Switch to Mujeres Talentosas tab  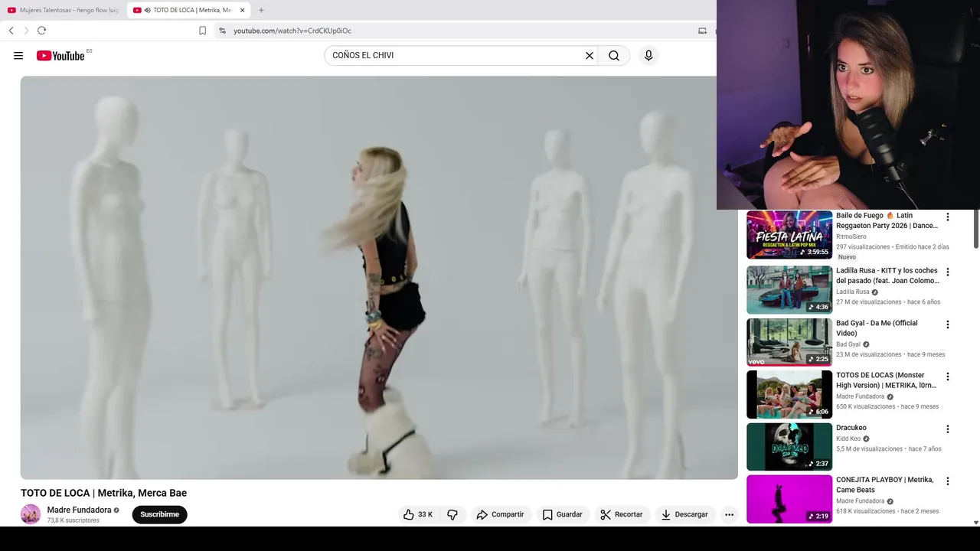63,10
